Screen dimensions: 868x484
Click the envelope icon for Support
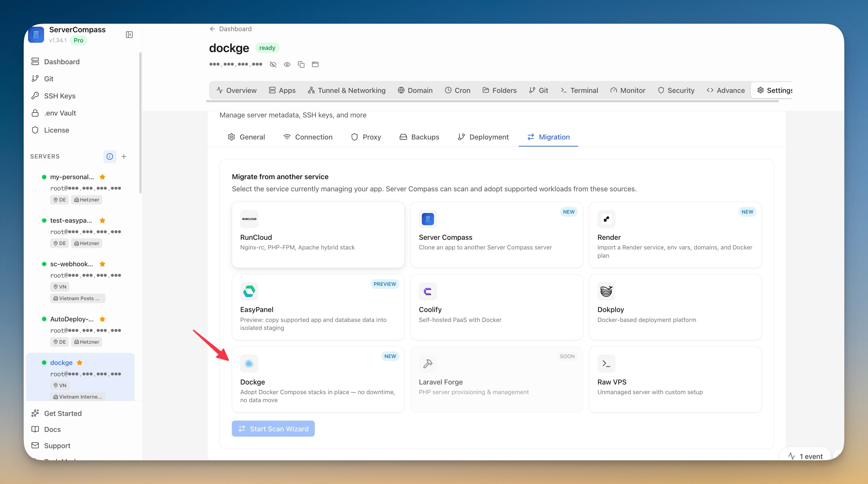[35, 445]
